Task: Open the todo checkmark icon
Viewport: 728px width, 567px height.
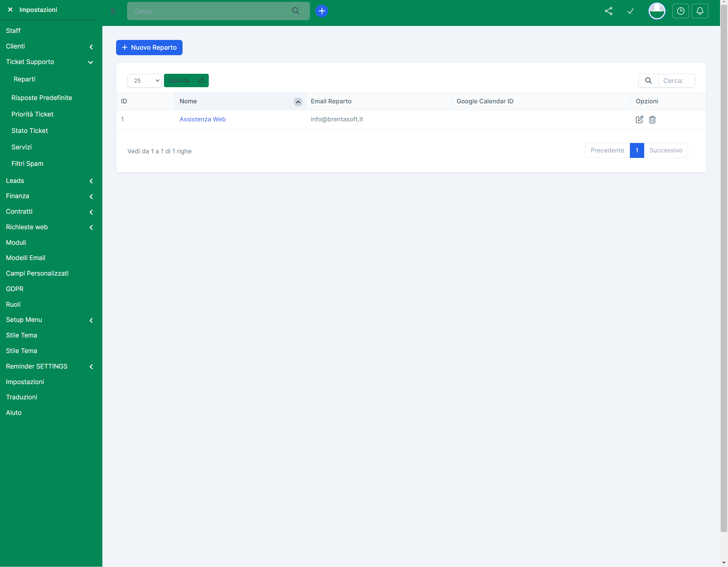Action: (x=630, y=11)
